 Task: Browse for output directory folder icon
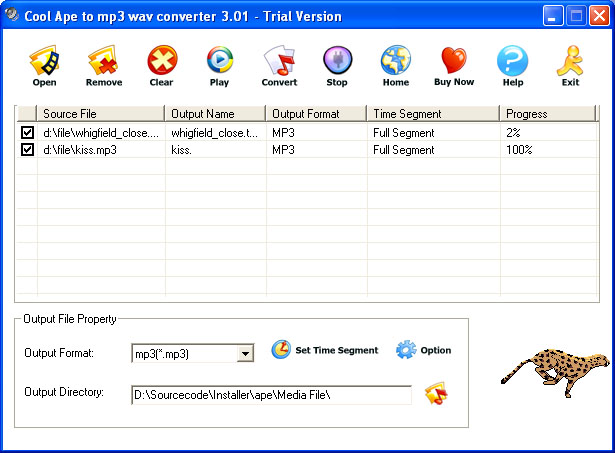coord(436,393)
